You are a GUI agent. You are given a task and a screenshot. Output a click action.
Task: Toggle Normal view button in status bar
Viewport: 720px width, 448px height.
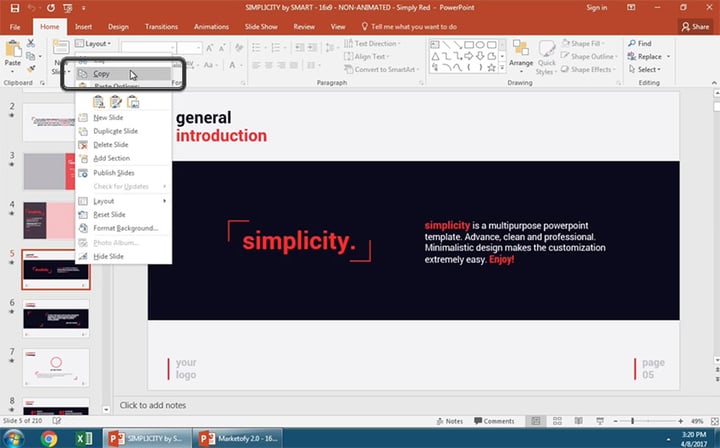pos(535,421)
